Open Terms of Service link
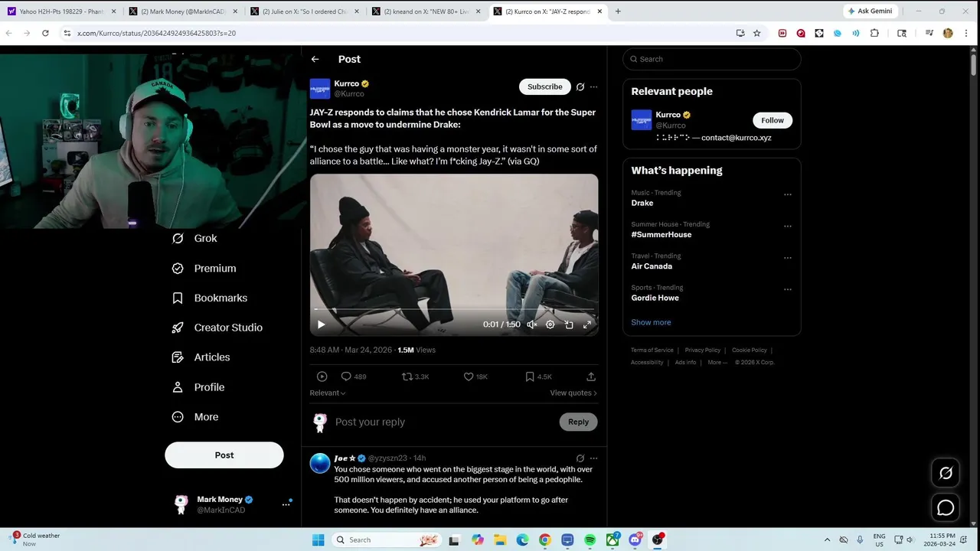This screenshot has width=980, height=551. (x=652, y=350)
